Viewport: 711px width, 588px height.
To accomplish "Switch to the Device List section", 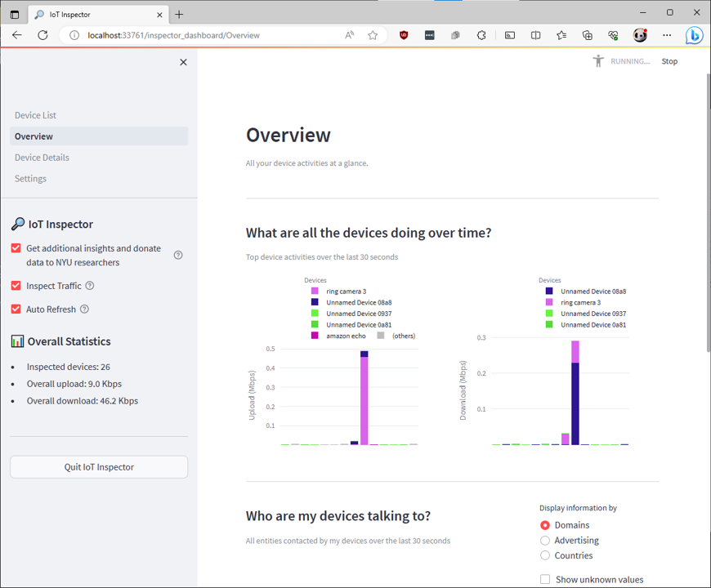I will 38,114.
